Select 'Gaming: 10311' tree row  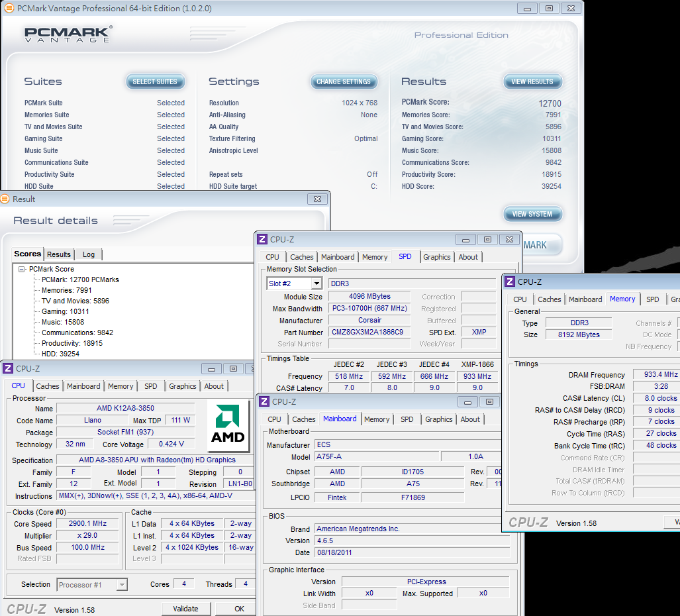coord(66,311)
